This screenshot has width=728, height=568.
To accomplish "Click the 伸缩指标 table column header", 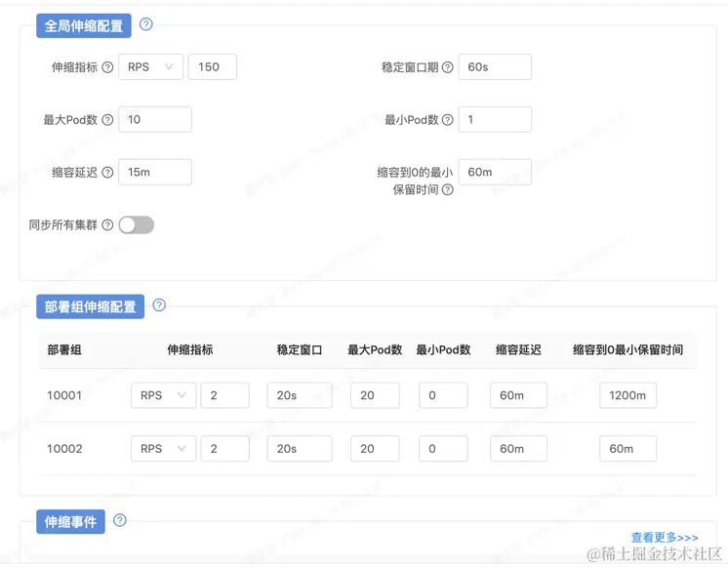I will pos(190,349).
